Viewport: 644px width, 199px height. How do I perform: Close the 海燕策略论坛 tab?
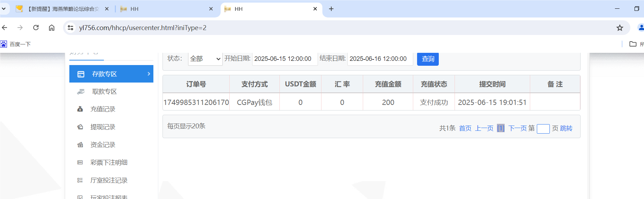107,9
